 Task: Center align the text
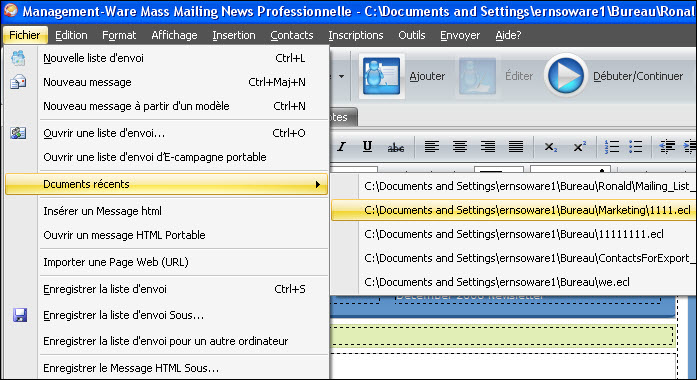tap(460, 146)
